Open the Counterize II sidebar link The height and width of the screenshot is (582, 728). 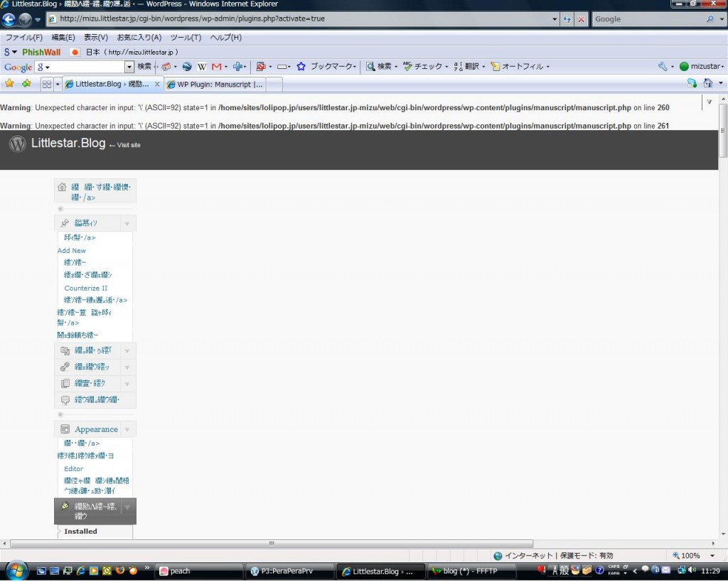coord(86,288)
